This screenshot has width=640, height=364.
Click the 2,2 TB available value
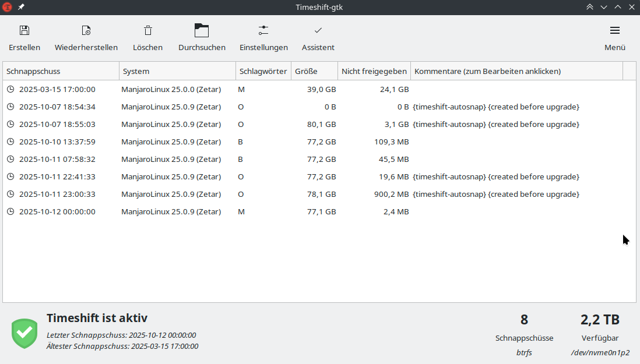(x=600, y=320)
